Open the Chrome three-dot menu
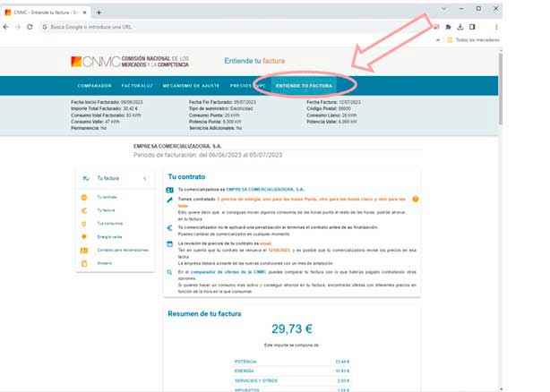 tap(496, 27)
